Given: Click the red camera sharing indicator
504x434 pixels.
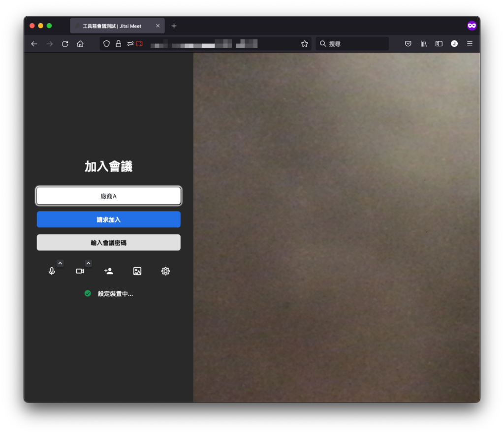Looking at the screenshot, I should click(139, 44).
